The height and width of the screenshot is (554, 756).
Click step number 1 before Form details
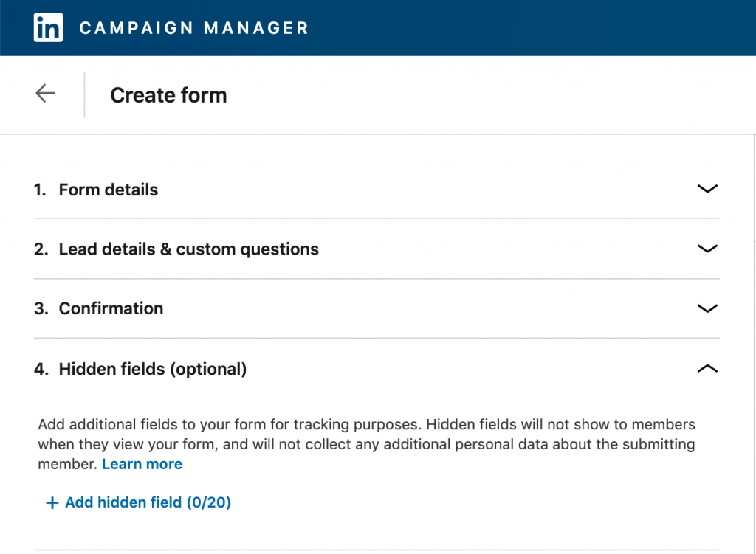40,190
